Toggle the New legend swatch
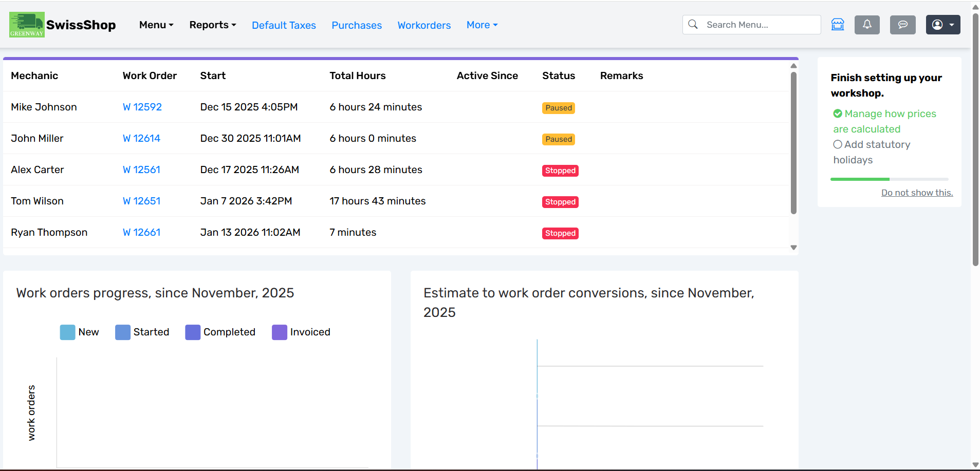The width and height of the screenshot is (980, 471). pos(67,332)
